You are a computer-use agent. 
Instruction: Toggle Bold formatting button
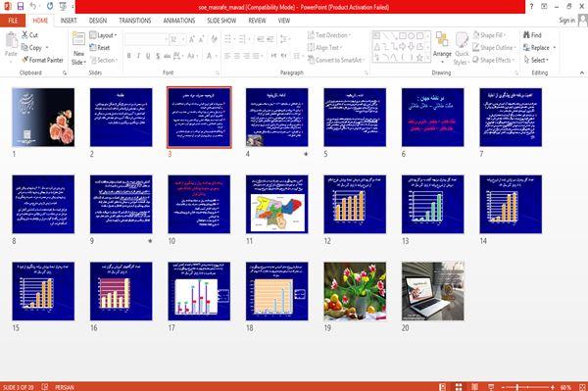tap(129, 56)
